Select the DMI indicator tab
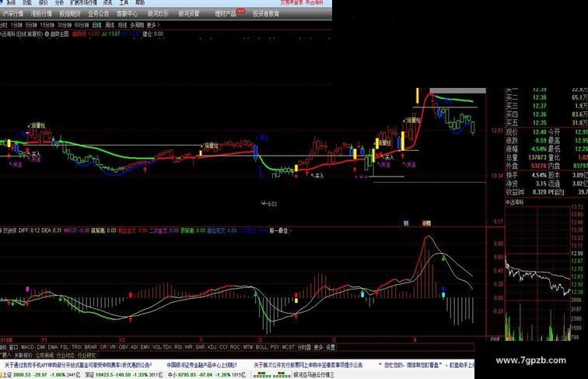 pos(41,347)
